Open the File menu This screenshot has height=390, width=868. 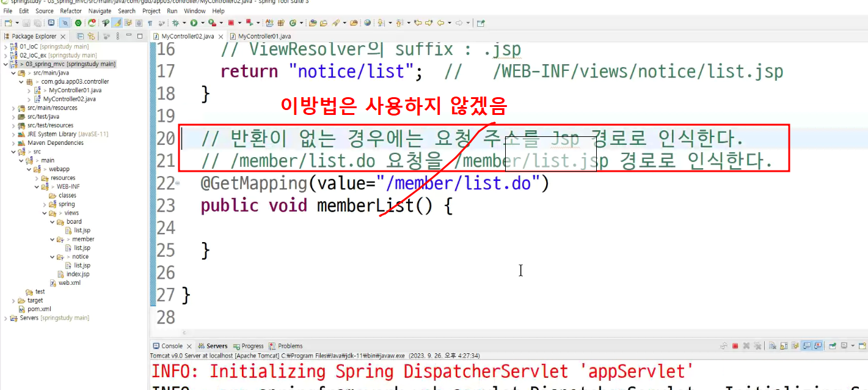(8, 11)
